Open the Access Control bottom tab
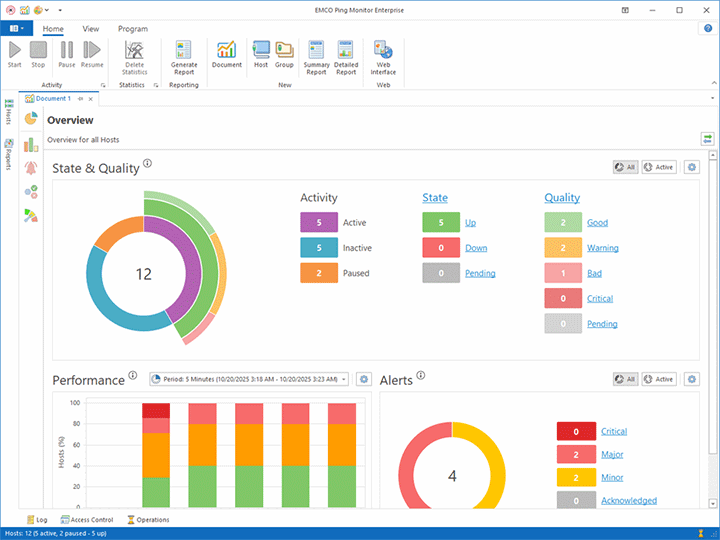Viewport: 720px width, 540px height. click(87, 520)
